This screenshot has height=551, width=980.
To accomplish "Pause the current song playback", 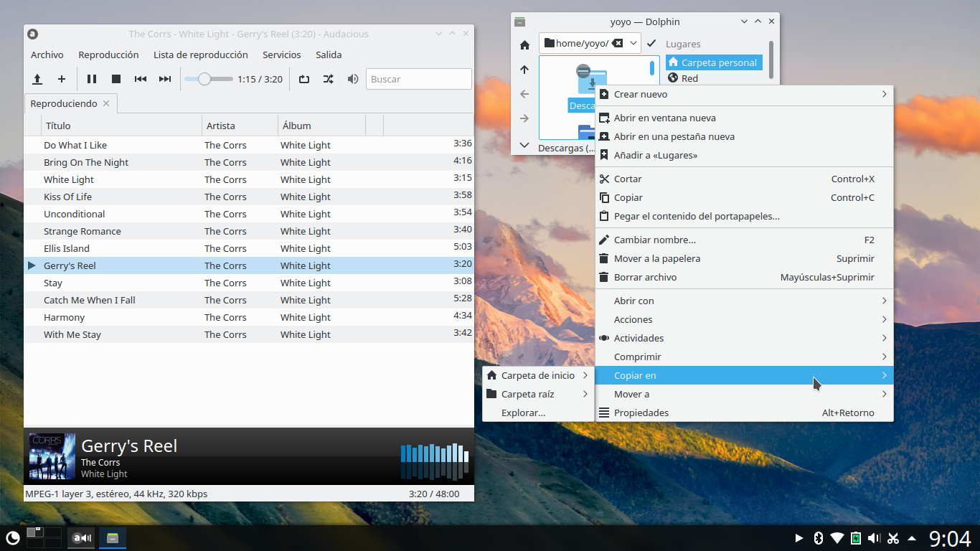I will point(92,79).
